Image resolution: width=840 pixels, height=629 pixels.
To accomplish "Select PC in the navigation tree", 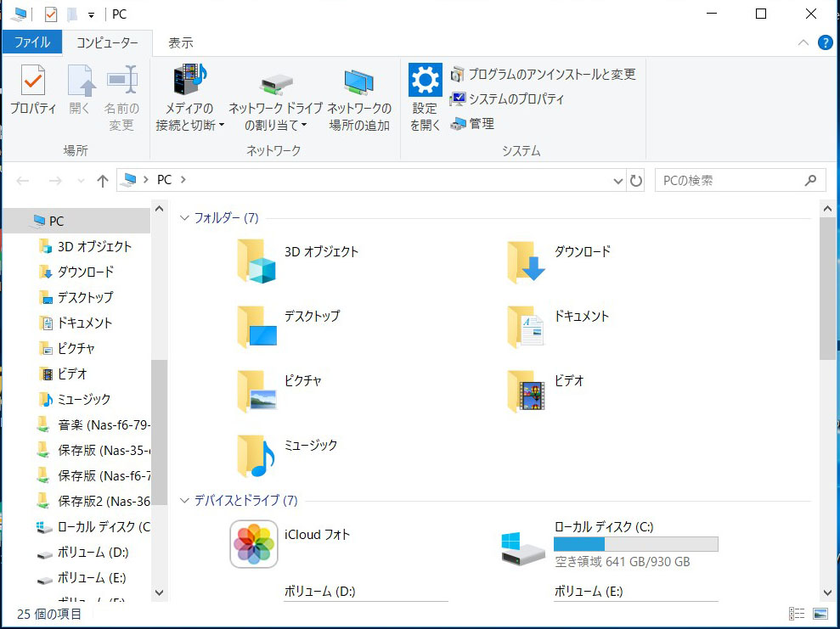I will (76, 221).
